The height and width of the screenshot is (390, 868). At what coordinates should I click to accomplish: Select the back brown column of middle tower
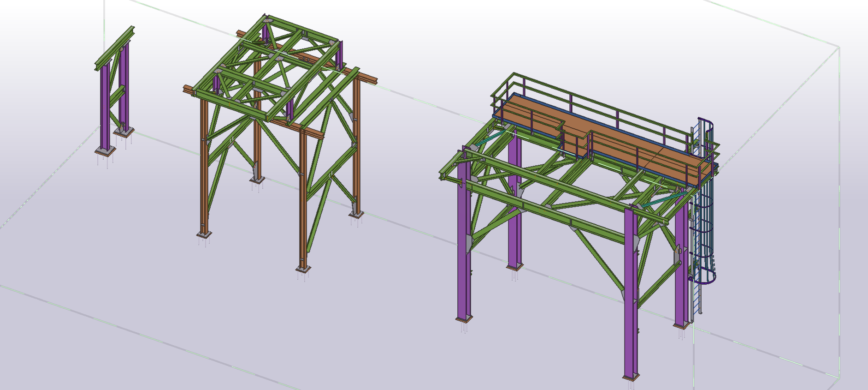tap(257, 148)
